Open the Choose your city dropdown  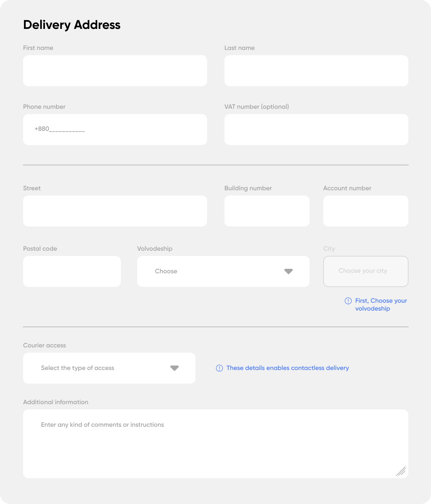point(366,271)
